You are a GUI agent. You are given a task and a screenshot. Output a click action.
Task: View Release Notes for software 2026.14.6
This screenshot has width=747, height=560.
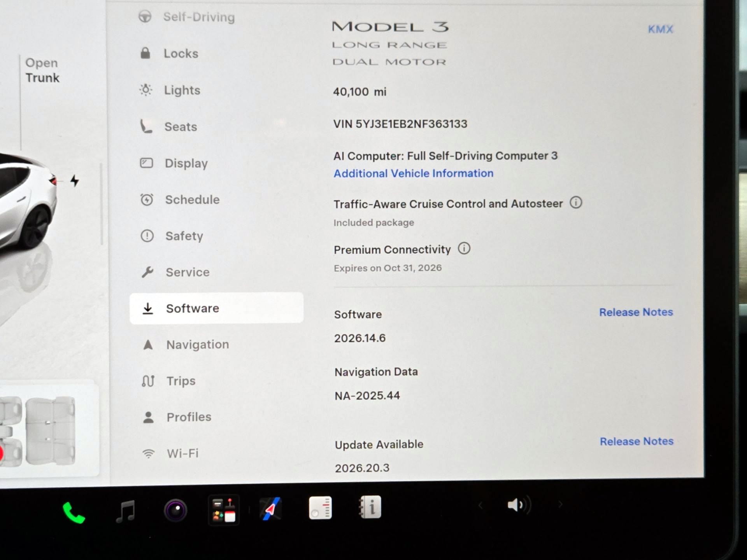[636, 312]
